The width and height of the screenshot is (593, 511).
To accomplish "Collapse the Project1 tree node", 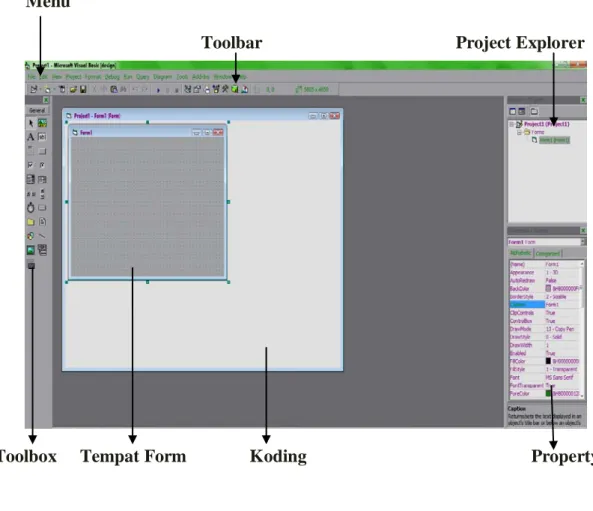I will (x=511, y=124).
